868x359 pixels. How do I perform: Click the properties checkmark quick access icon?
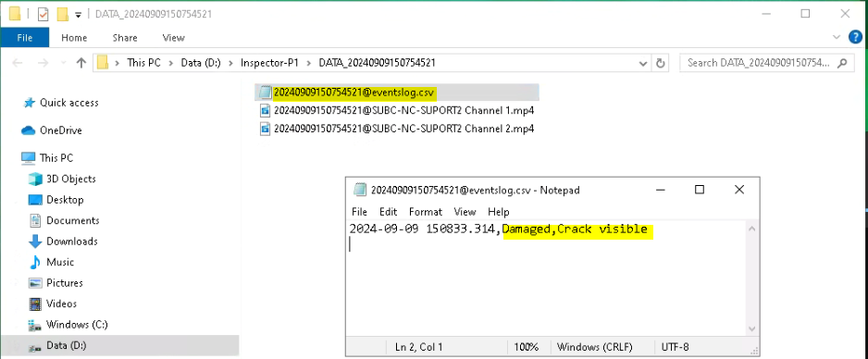43,15
